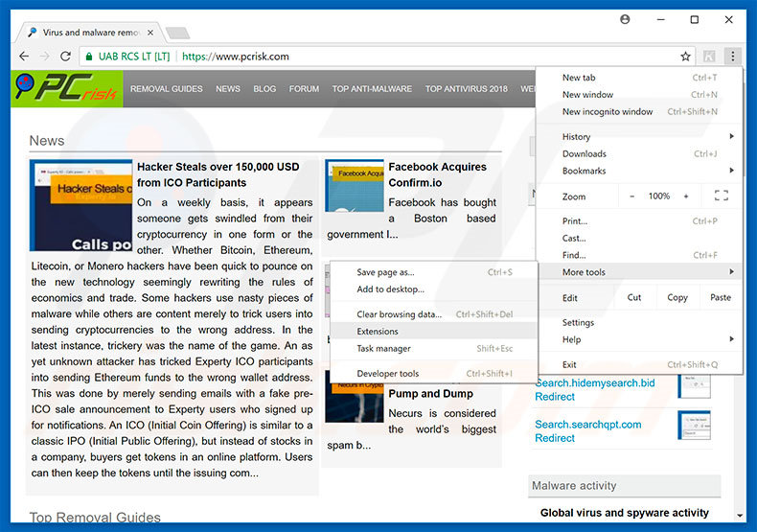Open Settings from the Chrome menu
This screenshot has height=532, width=757.
coord(639,322)
